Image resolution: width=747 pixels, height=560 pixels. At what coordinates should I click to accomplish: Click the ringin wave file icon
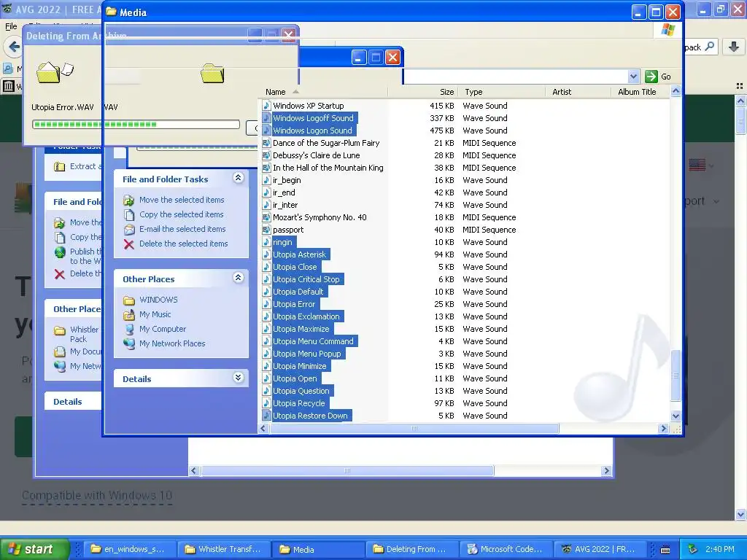[267, 242]
